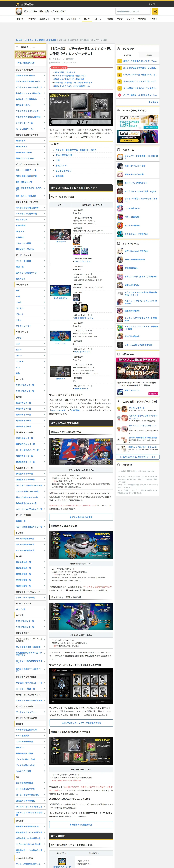Click the hamburger icon beside 攻略メニュー

(x=17, y=47)
